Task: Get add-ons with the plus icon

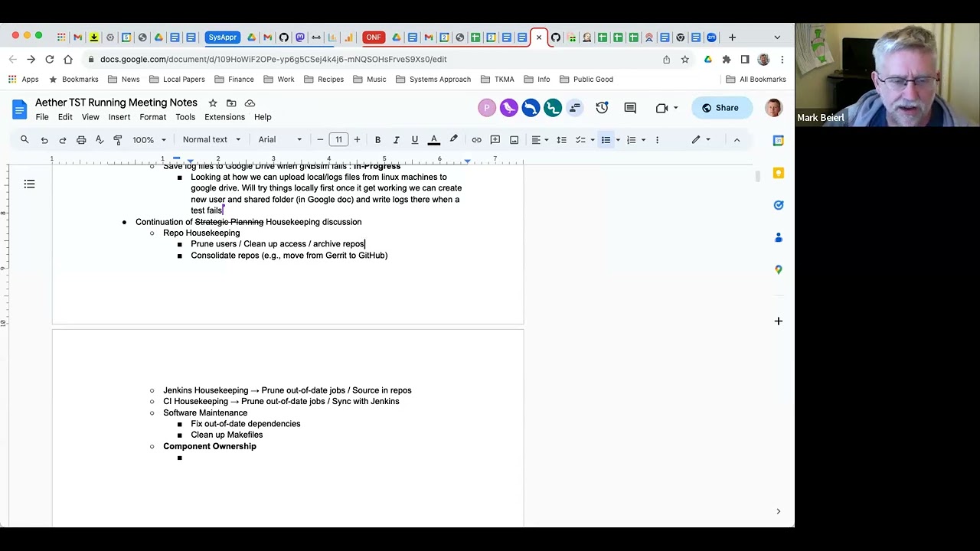Action: point(778,321)
